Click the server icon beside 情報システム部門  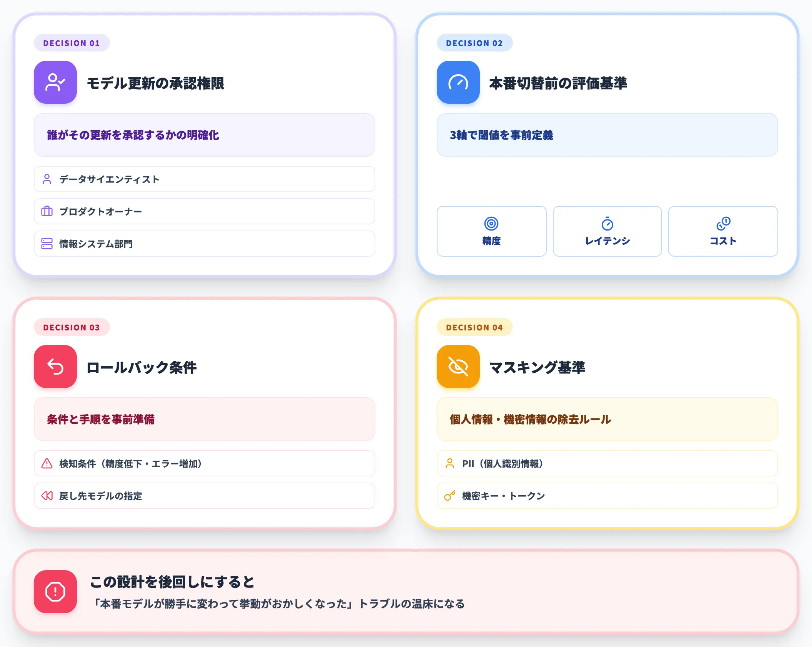pos(47,244)
